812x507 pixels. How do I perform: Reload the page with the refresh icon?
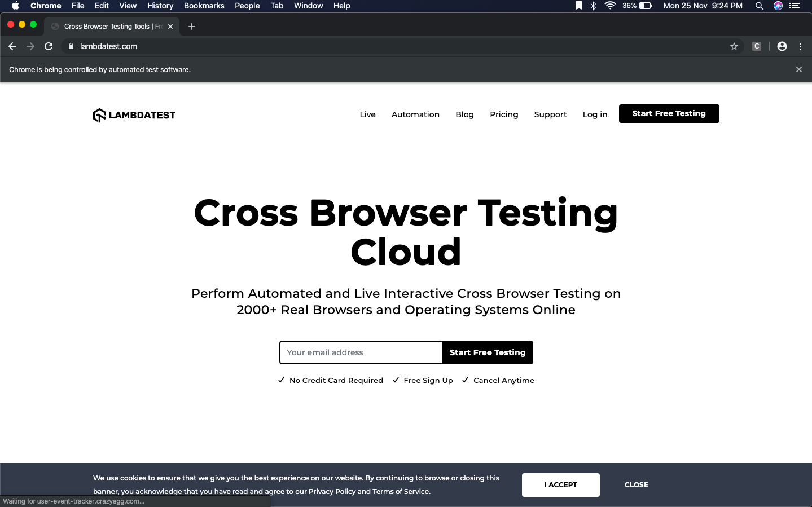[49, 46]
